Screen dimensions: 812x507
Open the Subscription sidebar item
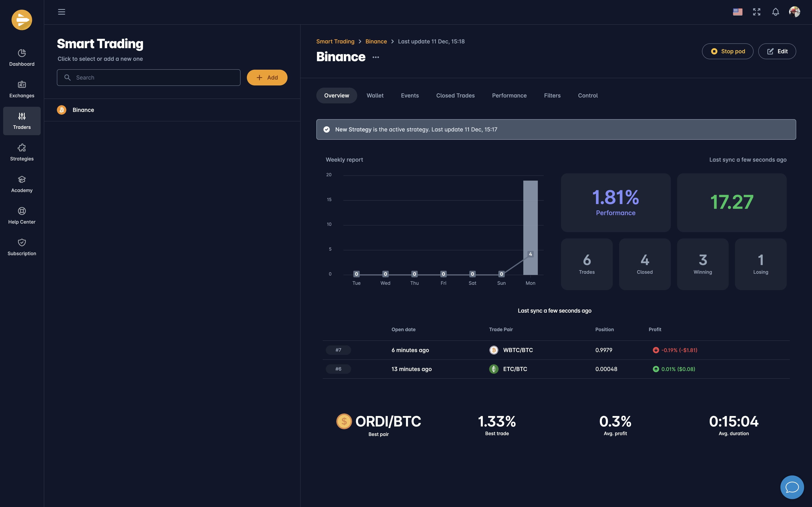point(22,247)
